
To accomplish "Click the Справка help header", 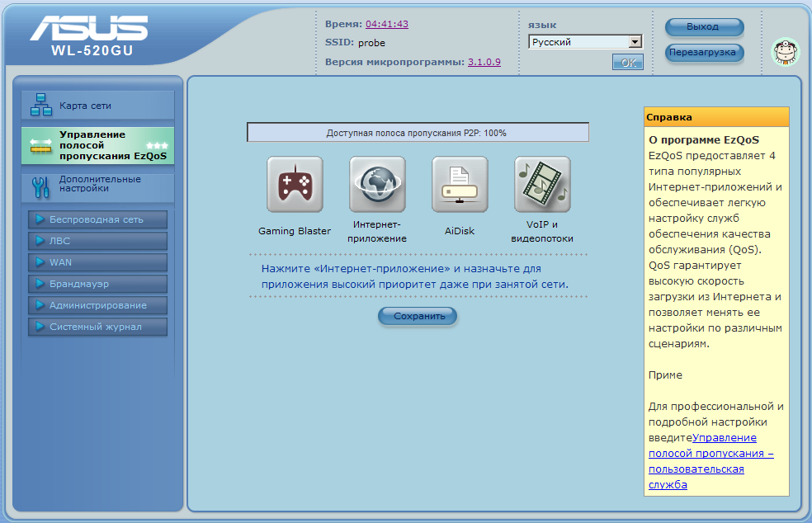I will point(717,117).
